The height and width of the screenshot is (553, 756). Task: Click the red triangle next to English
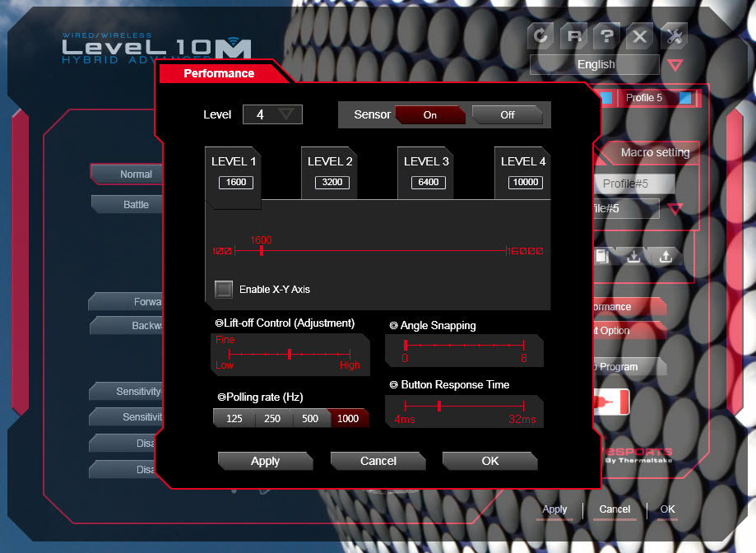(x=675, y=65)
